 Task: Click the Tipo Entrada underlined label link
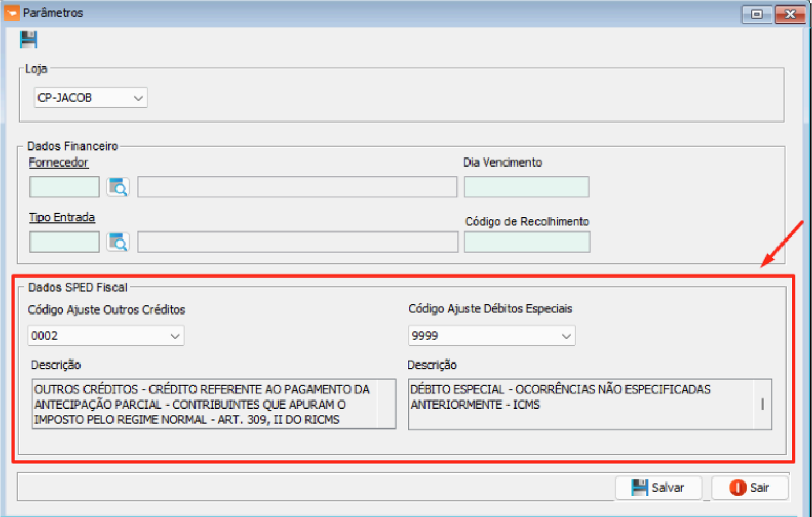(x=62, y=217)
